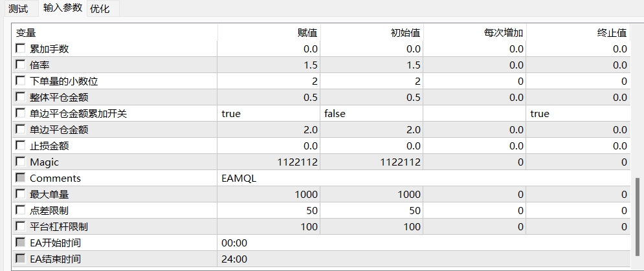
Task: Check the 止损金额 checkbox
Action: [x=21, y=146]
